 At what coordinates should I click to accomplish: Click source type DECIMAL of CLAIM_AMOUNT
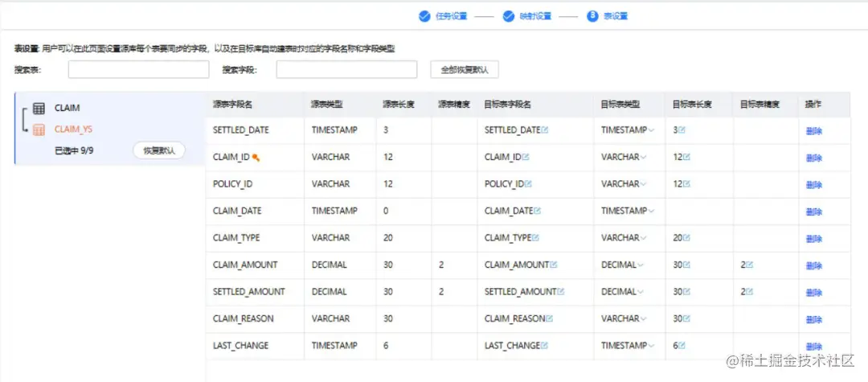pos(330,265)
